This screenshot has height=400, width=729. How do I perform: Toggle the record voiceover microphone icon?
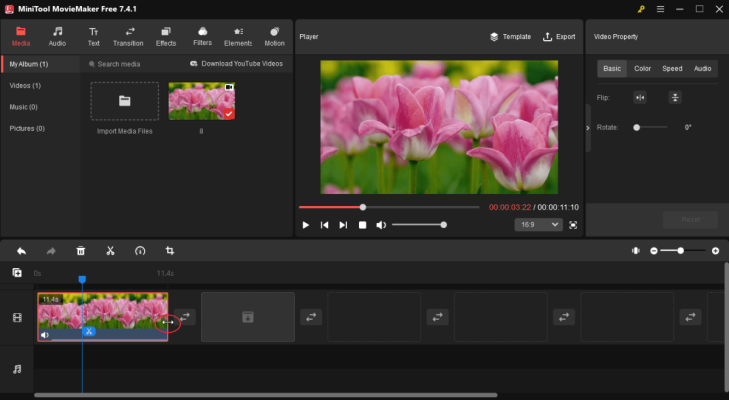[x=635, y=251]
